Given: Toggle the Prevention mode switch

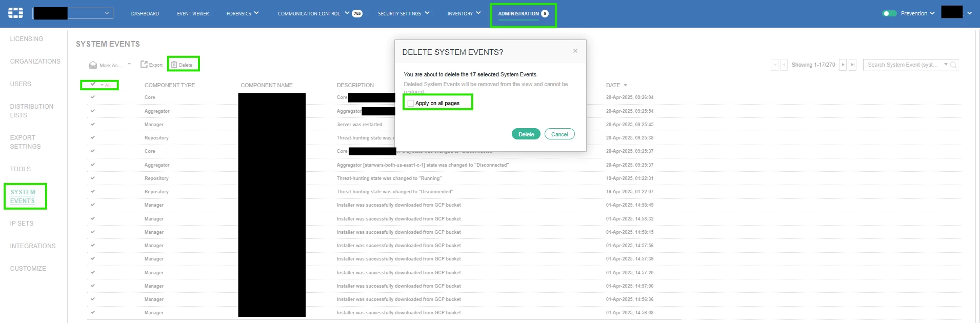Looking at the screenshot, I should [889, 13].
